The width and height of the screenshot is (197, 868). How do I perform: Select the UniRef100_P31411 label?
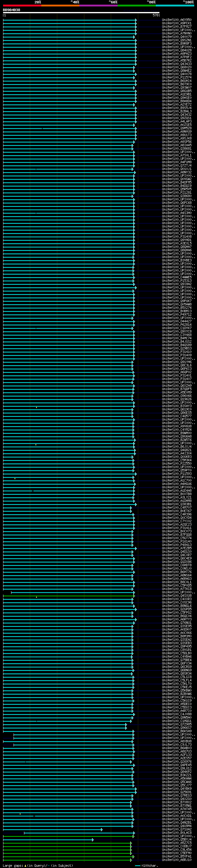[177, 528]
